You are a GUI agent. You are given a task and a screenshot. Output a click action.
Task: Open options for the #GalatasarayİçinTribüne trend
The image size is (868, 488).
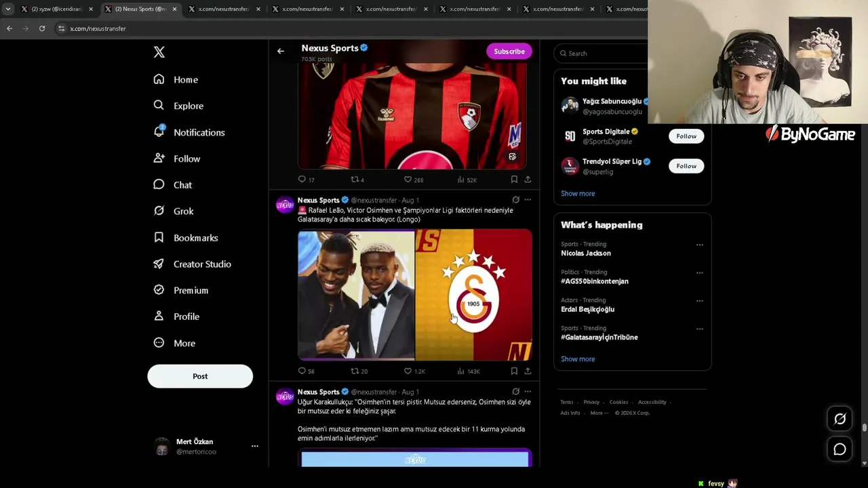[x=699, y=329]
